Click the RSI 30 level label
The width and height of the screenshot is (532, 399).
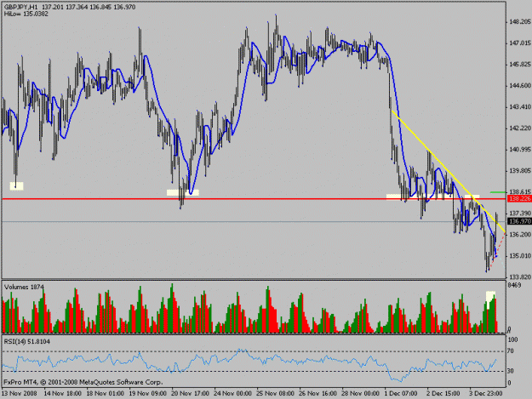511,371
